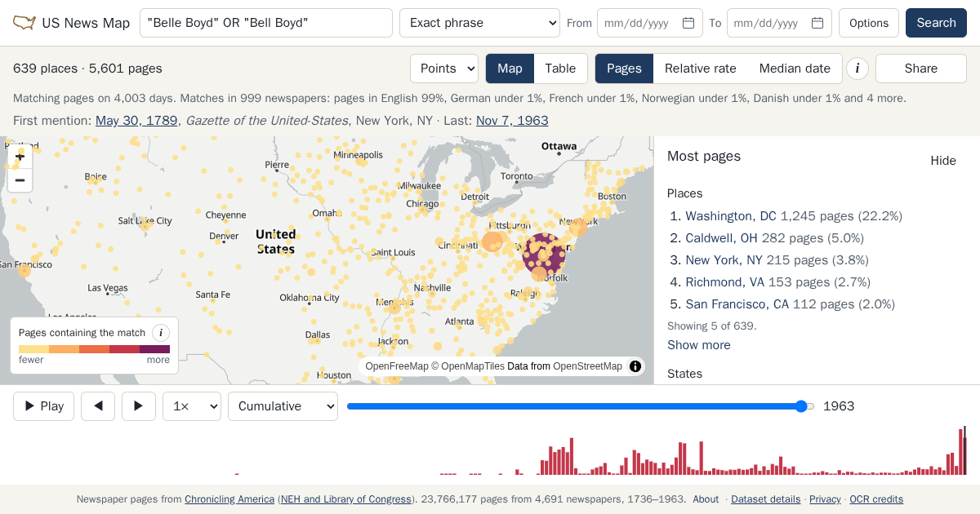Click the US News Map title text
This screenshot has height=514, width=980.
click(86, 23)
